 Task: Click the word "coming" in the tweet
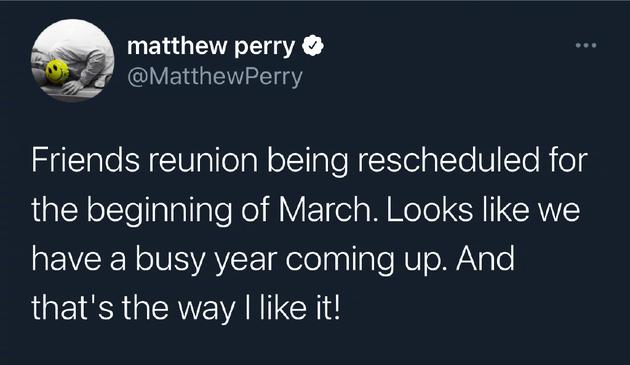point(340,261)
